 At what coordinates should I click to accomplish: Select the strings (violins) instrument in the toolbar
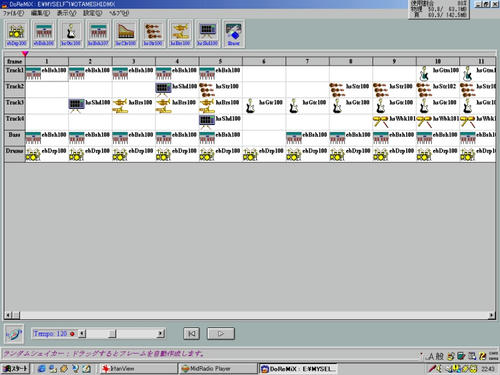click(153, 33)
